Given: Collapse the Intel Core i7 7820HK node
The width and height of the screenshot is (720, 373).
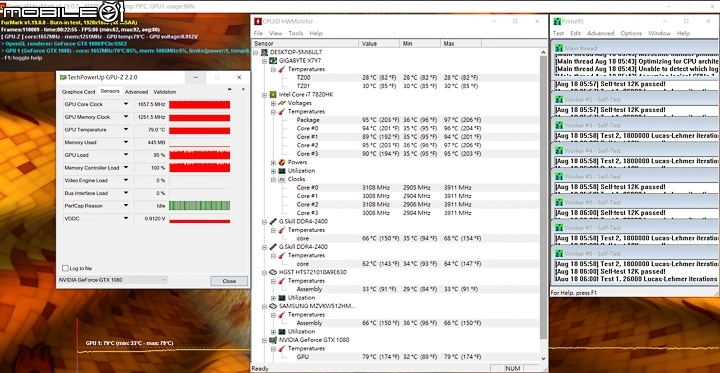Looking at the screenshot, I should [x=264, y=95].
